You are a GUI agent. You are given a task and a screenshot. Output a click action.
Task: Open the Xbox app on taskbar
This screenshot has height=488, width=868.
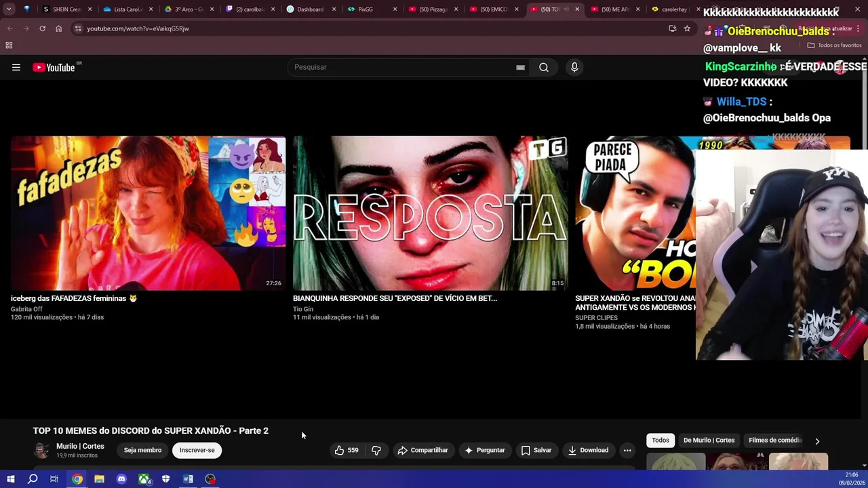(x=144, y=479)
